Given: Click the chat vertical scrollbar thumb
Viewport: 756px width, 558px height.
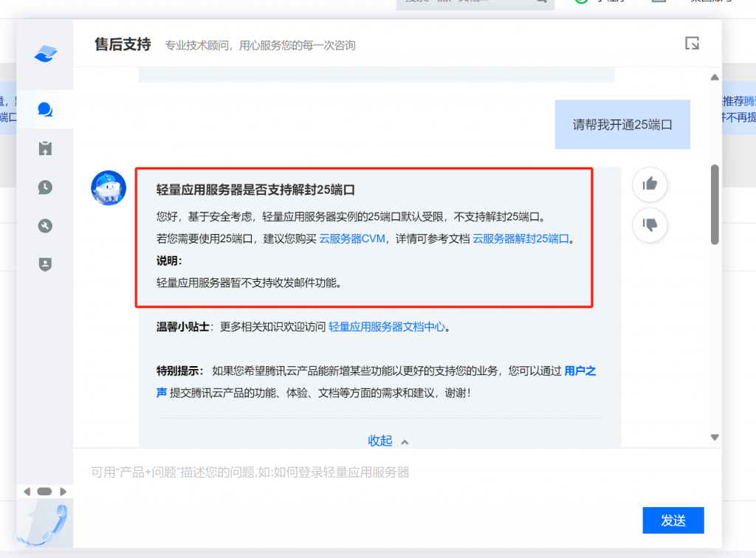Looking at the screenshot, I should (715, 204).
